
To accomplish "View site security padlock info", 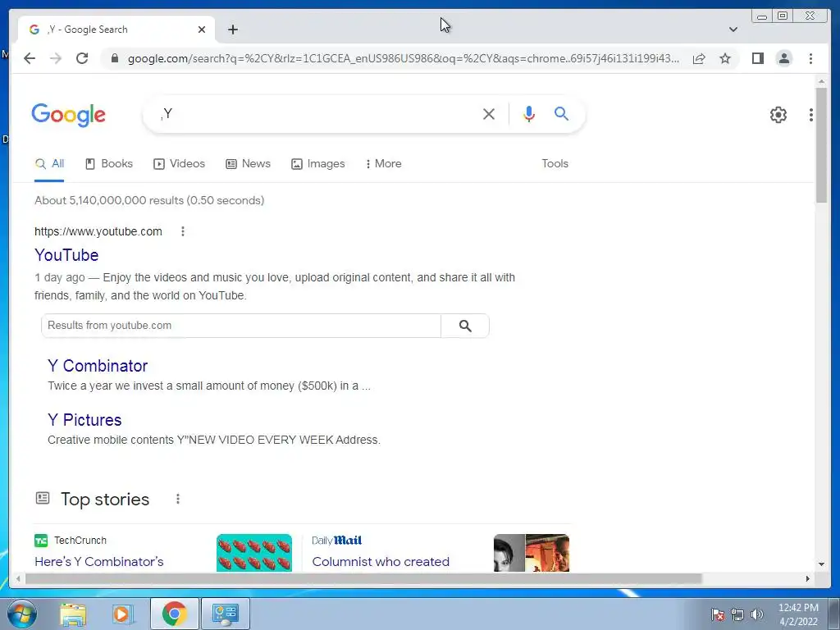I will point(114,58).
